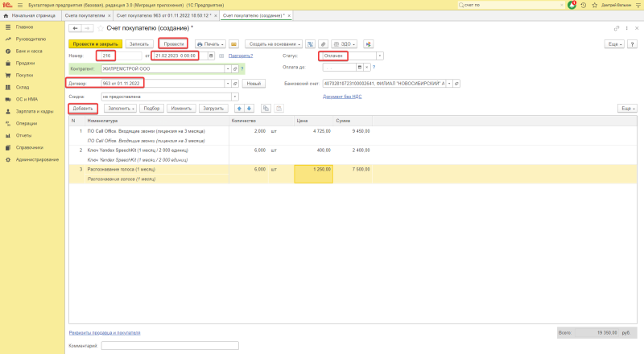Screen dimensions: 644x354
Task: Copy link to document icon at top right
Action: [616, 28]
